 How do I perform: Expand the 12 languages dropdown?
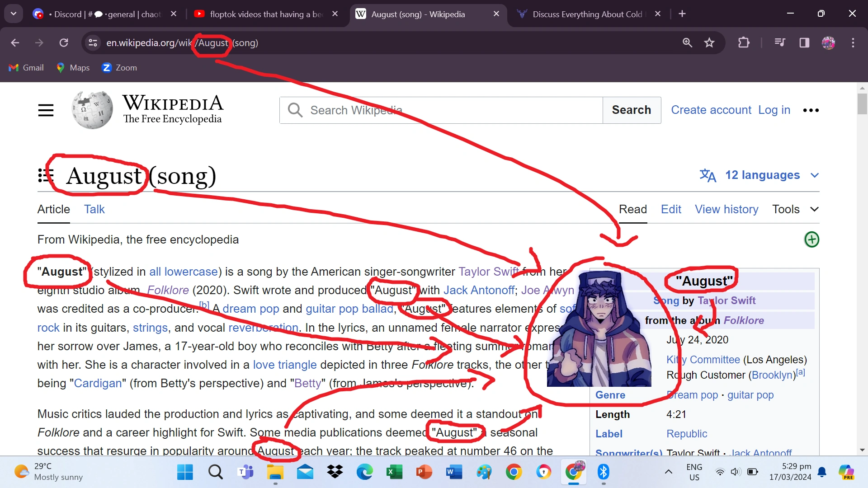[x=762, y=175]
